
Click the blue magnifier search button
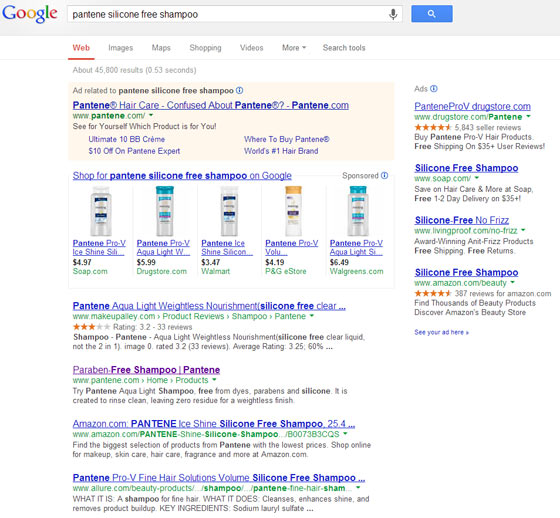coord(432,14)
